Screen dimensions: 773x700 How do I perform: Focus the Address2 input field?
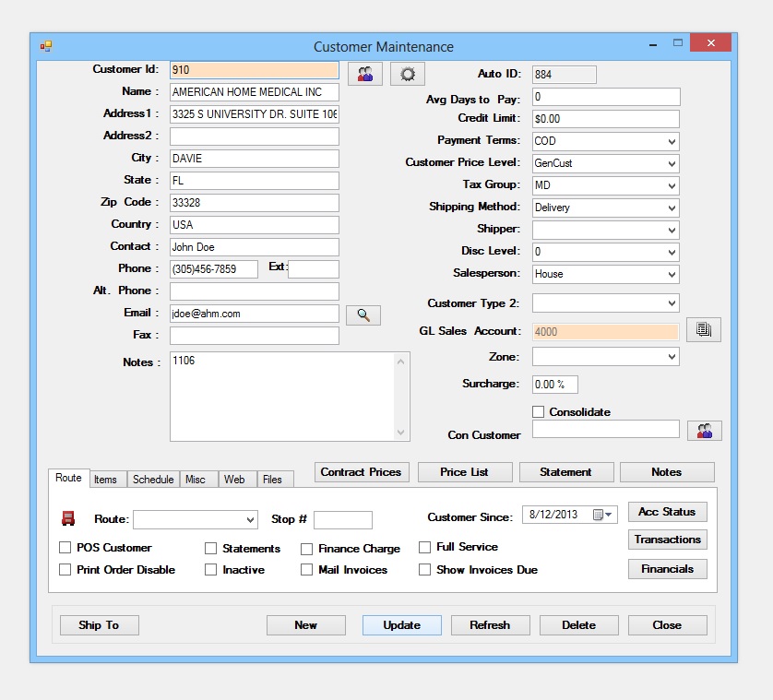point(255,136)
